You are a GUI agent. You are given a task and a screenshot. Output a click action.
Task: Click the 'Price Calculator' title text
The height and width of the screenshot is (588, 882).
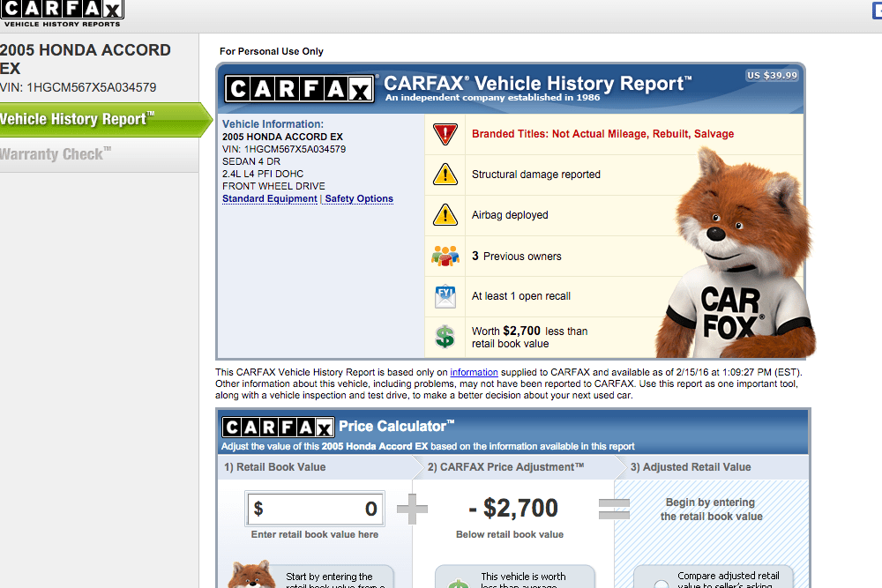(396, 426)
